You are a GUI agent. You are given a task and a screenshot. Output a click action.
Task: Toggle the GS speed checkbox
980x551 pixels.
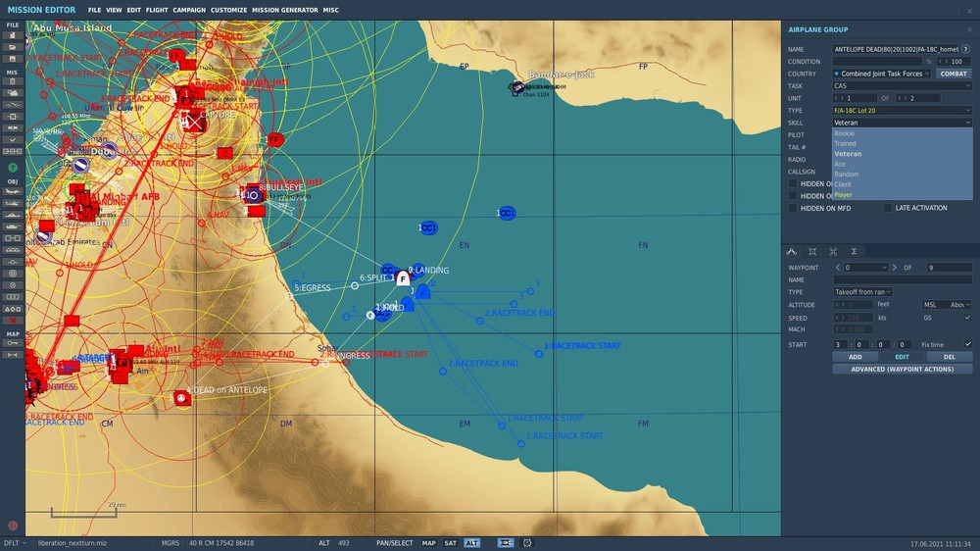(x=967, y=318)
